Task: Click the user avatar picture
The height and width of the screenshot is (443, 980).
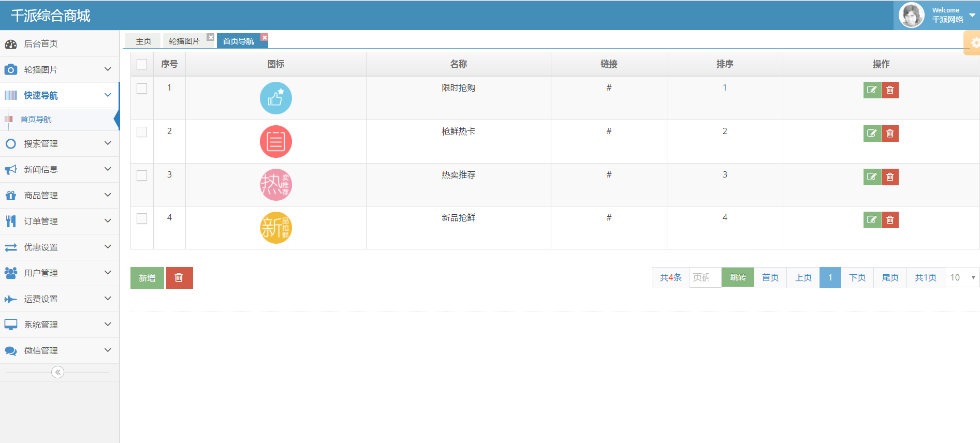Action: pyautogui.click(x=912, y=15)
